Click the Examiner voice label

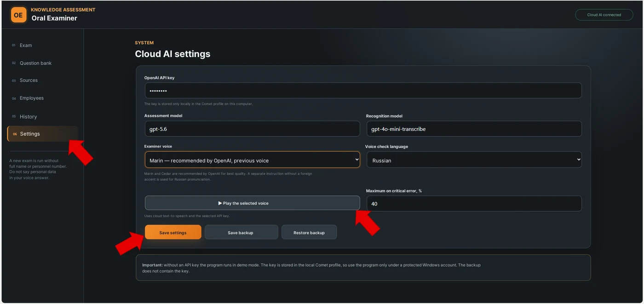click(158, 146)
